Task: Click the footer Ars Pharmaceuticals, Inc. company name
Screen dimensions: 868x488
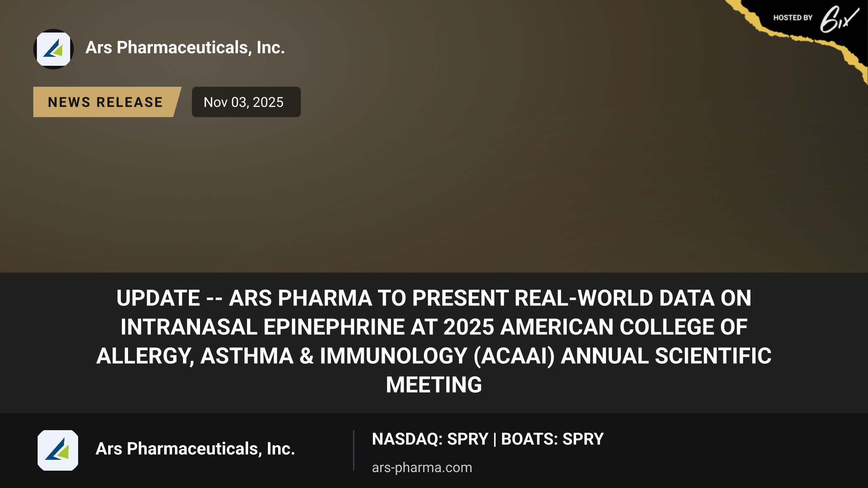Action: (195, 449)
